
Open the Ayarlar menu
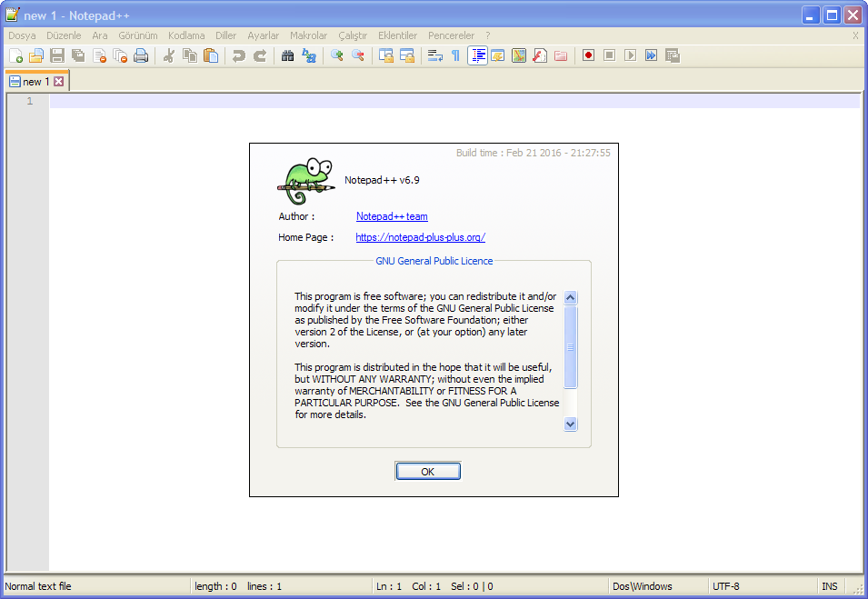click(263, 35)
